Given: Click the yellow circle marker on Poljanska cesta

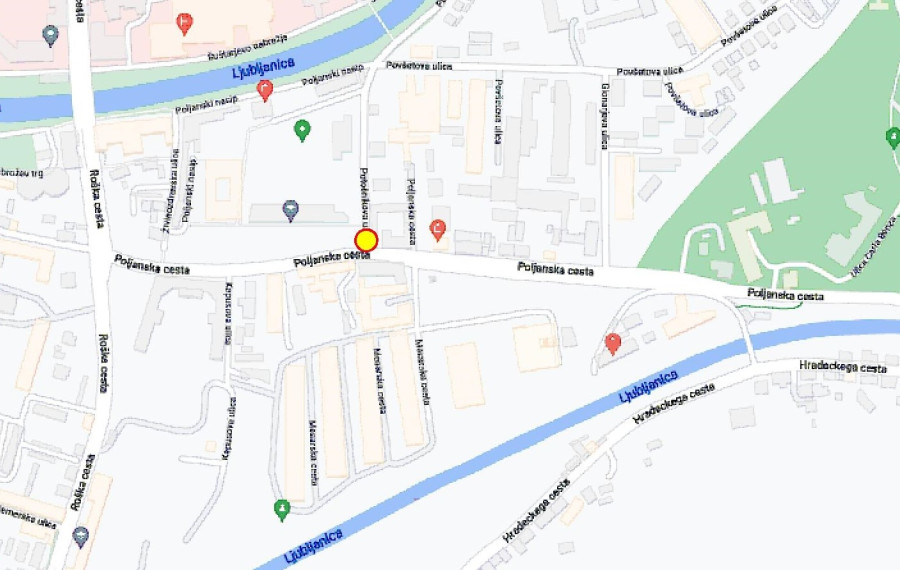Looking at the screenshot, I should 366,241.
